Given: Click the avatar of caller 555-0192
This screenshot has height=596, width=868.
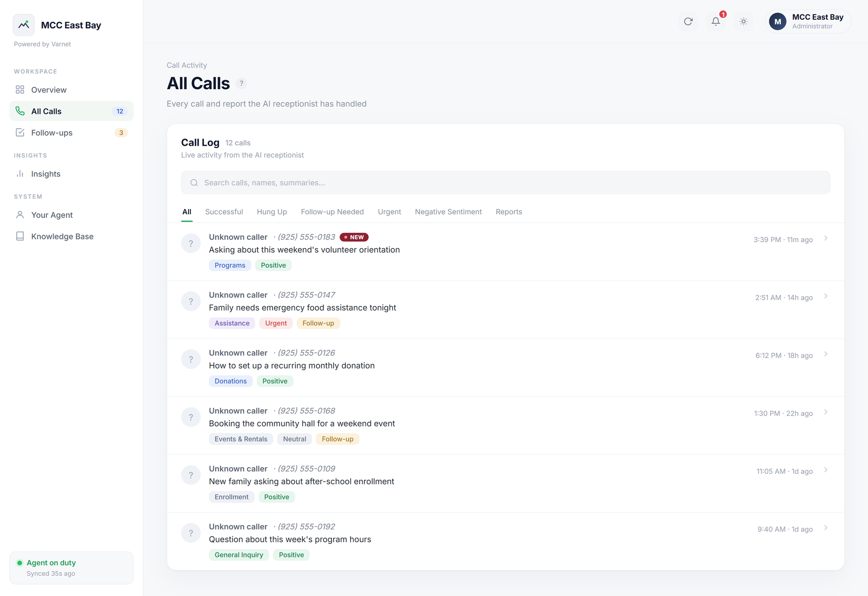Looking at the screenshot, I should pyautogui.click(x=191, y=533).
